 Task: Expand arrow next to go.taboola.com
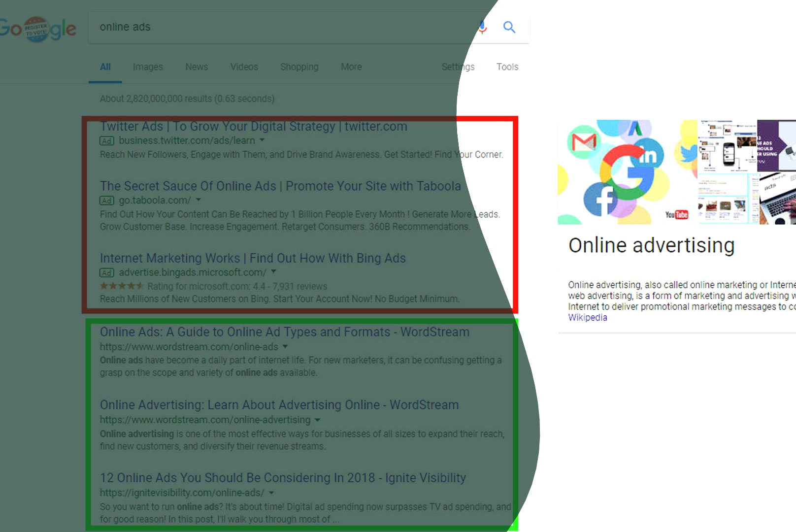(198, 200)
